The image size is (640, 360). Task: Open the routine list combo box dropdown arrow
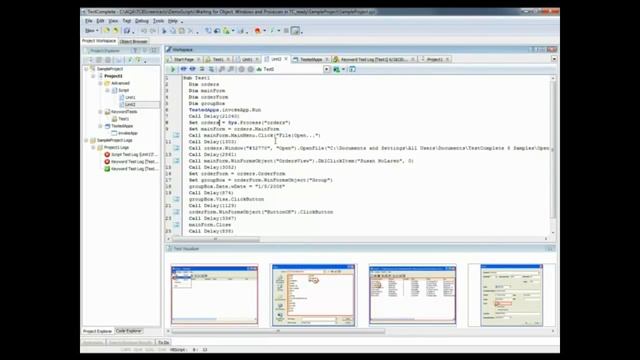pyautogui.click(x=327, y=69)
